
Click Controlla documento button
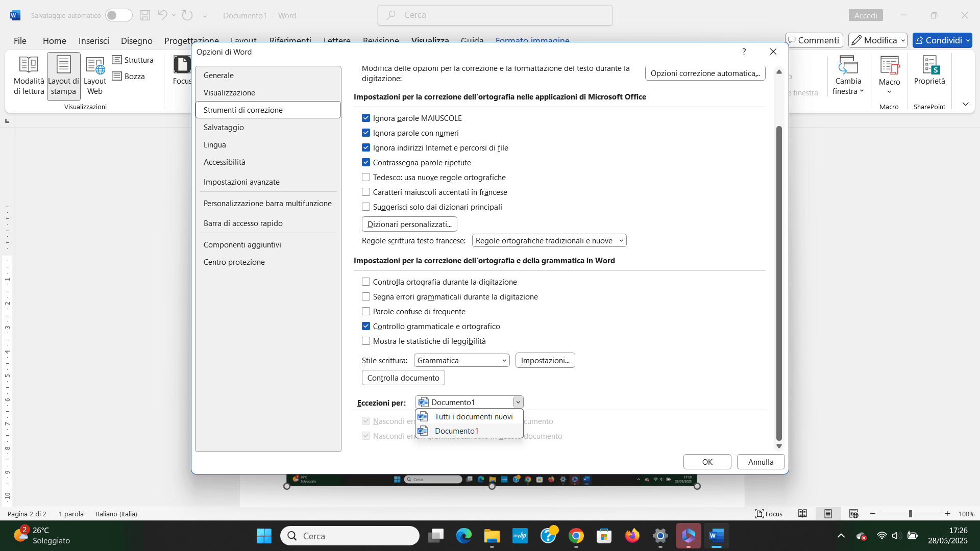coord(403,378)
